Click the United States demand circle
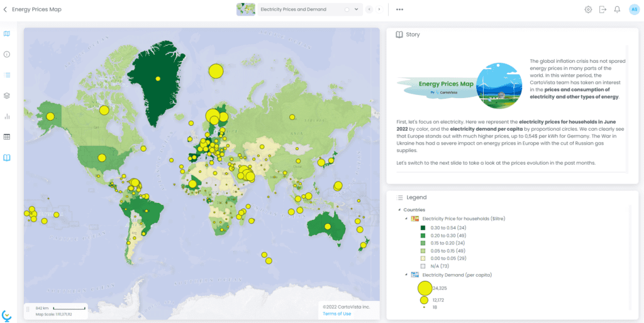 (x=101, y=158)
